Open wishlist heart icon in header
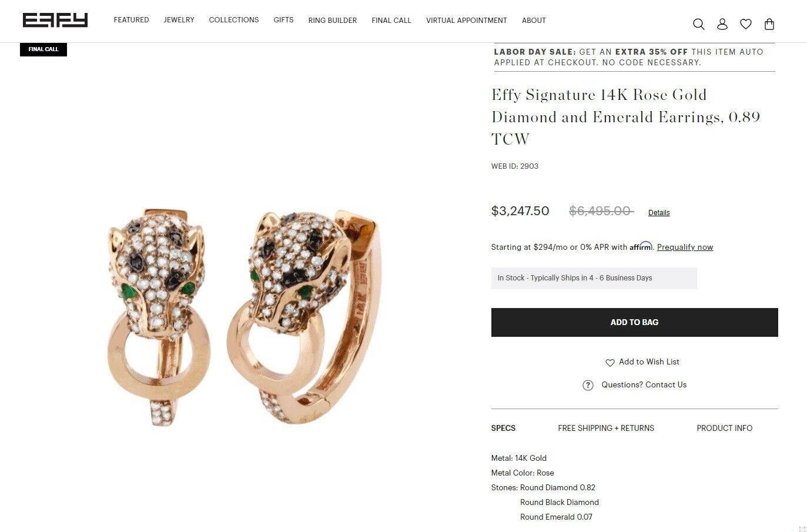Screen dimensions: 807x532 [746, 24]
